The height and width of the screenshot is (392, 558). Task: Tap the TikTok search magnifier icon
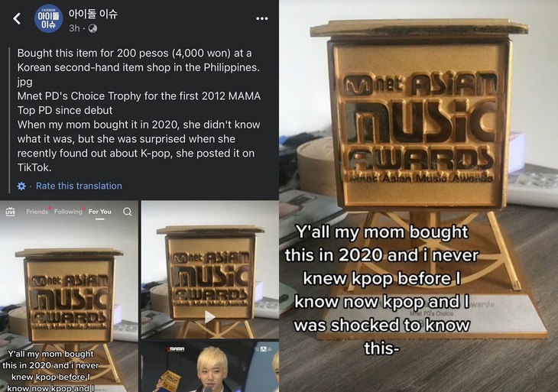(x=128, y=212)
